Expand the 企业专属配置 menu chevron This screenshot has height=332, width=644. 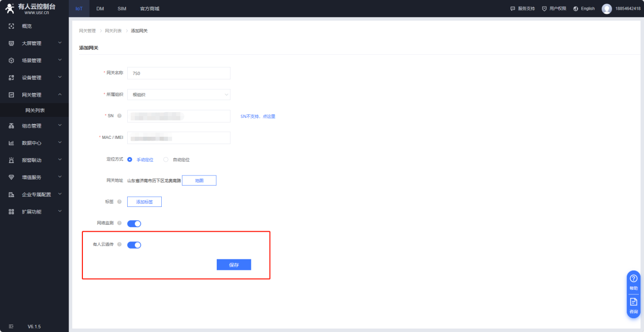(60, 194)
